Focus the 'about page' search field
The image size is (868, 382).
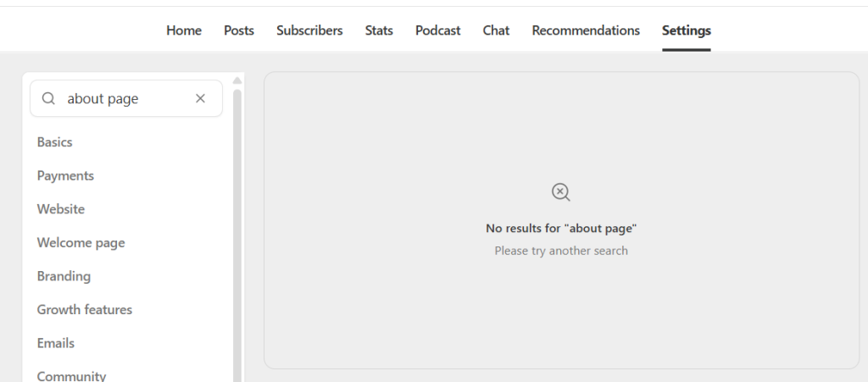tap(126, 98)
